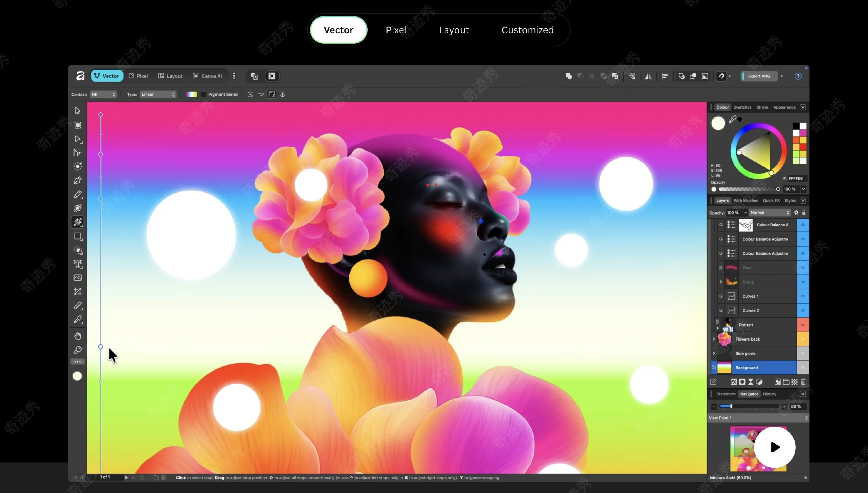868x493 pixels.
Task: Open the layer blend mode dropdown showing Normal
Action: point(768,212)
